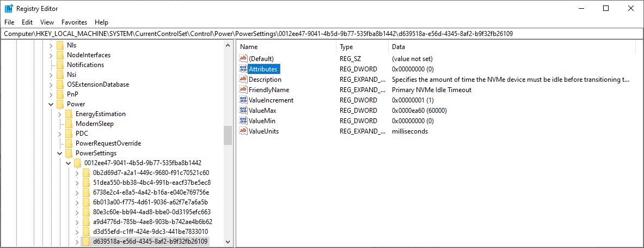The width and height of the screenshot is (644, 248).
Task: Click the Description string value icon
Action: click(243, 80)
